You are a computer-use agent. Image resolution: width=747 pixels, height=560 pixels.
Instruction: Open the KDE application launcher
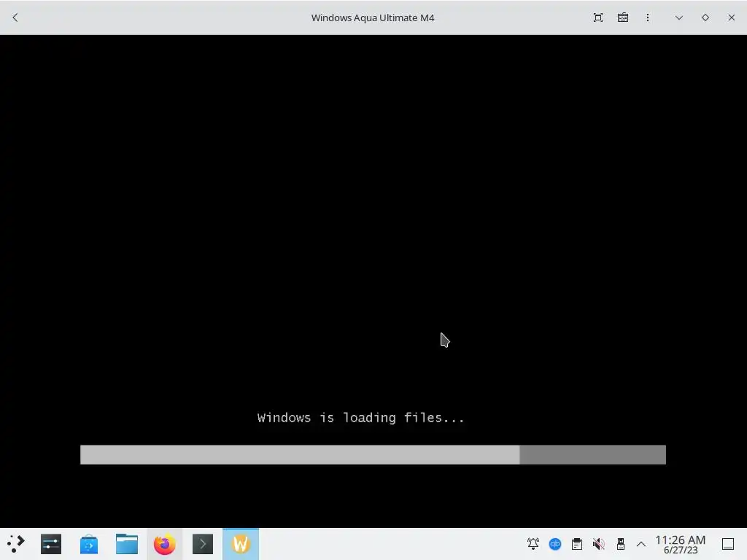16,544
